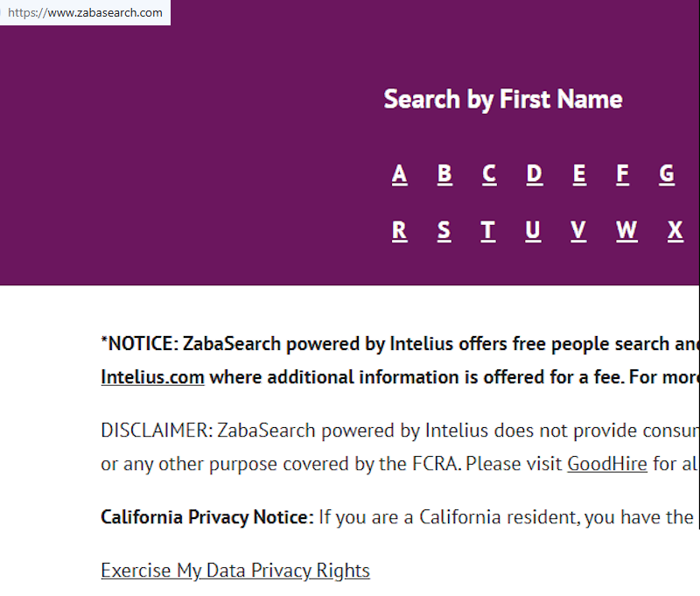Open the G names page
This screenshot has width=700, height=596.
[x=667, y=174]
